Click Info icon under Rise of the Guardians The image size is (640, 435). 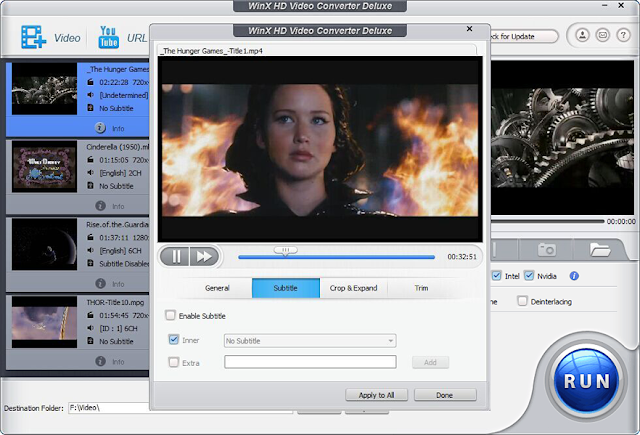(x=100, y=283)
